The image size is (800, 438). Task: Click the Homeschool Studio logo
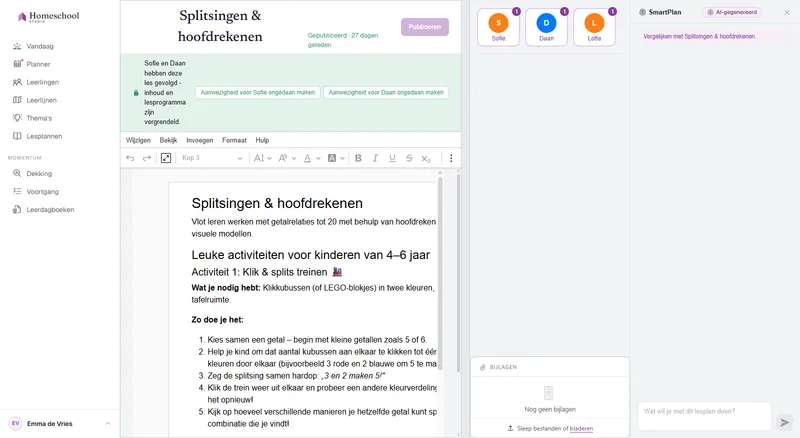pos(48,16)
